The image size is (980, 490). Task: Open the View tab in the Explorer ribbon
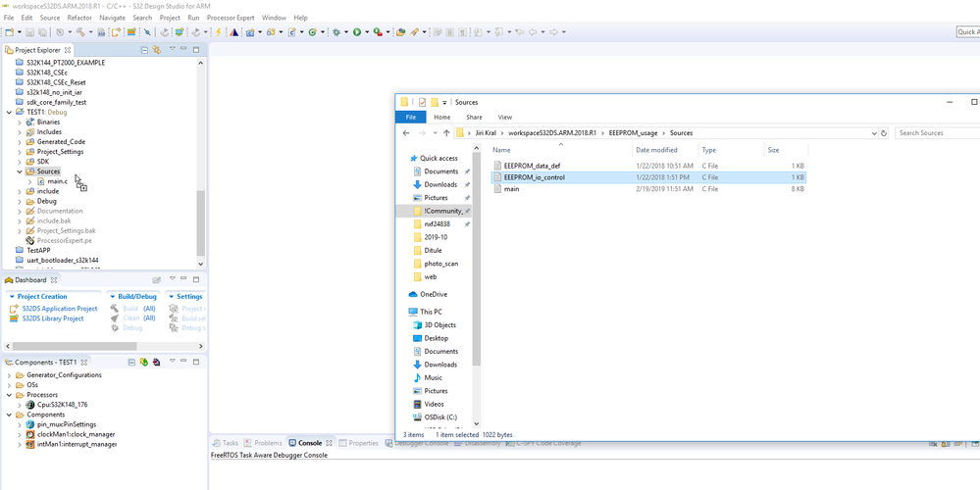coord(505,117)
